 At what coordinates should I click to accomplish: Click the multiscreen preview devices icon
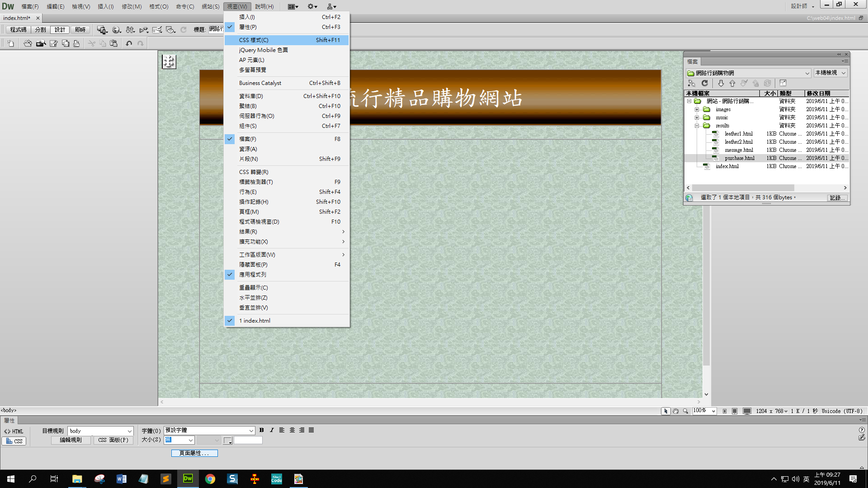pyautogui.click(x=102, y=30)
